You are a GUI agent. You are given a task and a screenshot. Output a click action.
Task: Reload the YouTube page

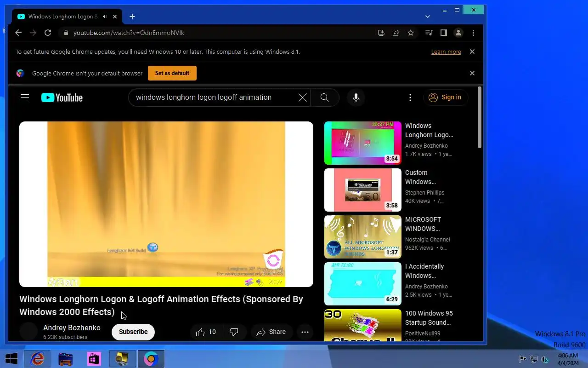tap(48, 33)
